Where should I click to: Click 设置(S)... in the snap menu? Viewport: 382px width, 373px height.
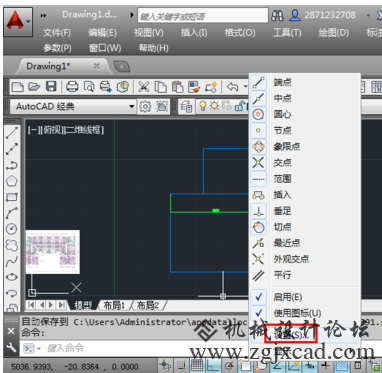pos(289,335)
